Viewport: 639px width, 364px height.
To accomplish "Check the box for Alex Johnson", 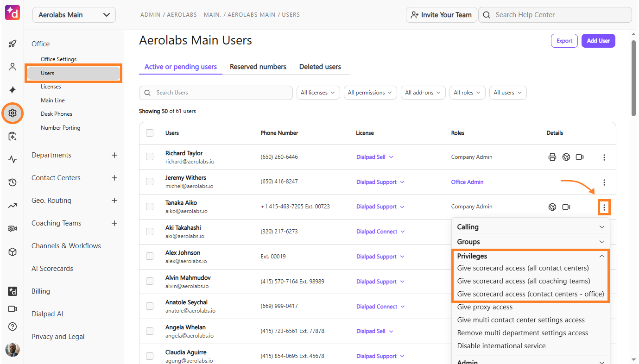I will coord(150,256).
